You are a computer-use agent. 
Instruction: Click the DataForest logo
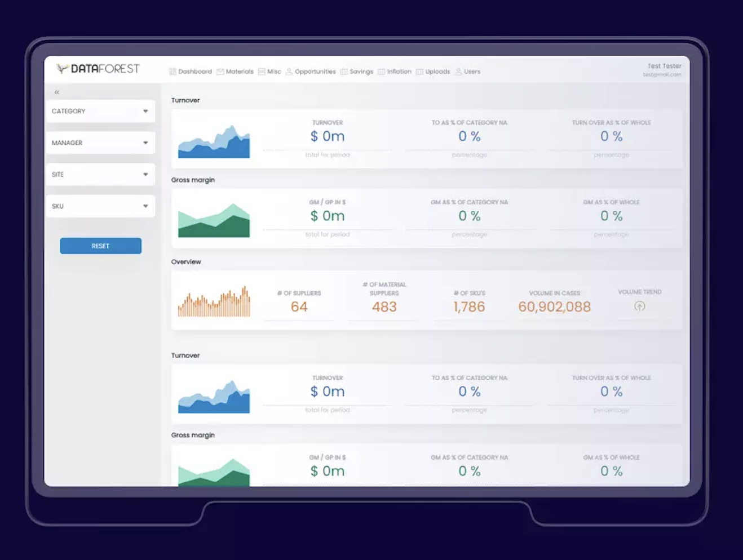click(x=98, y=69)
